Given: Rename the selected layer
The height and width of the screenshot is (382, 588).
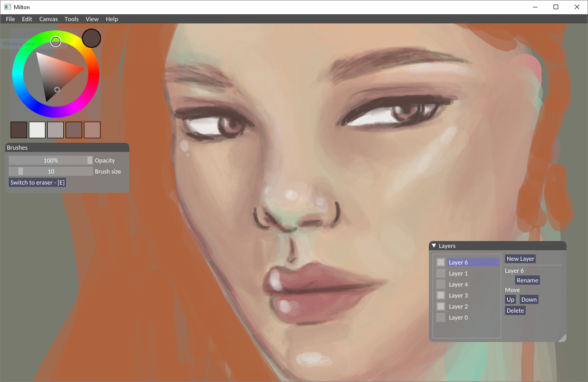Looking at the screenshot, I should (x=527, y=280).
